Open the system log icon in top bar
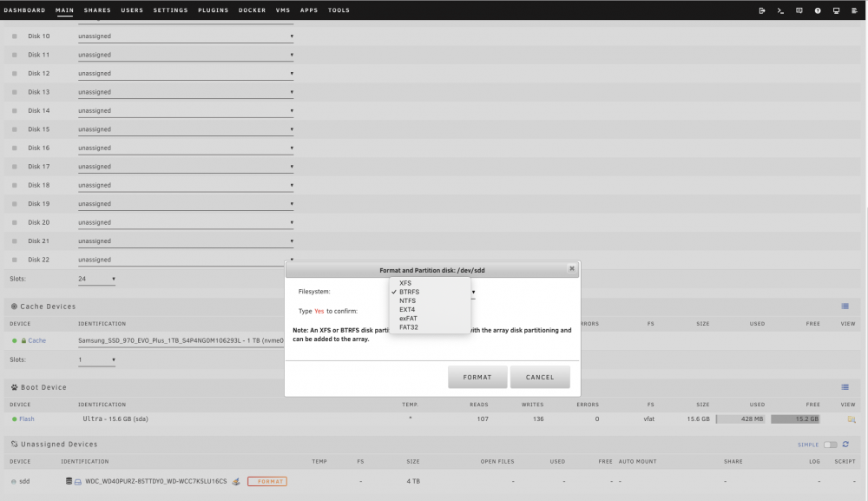The width and height of the screenshot is (868, 501). [x=854, y=10]
